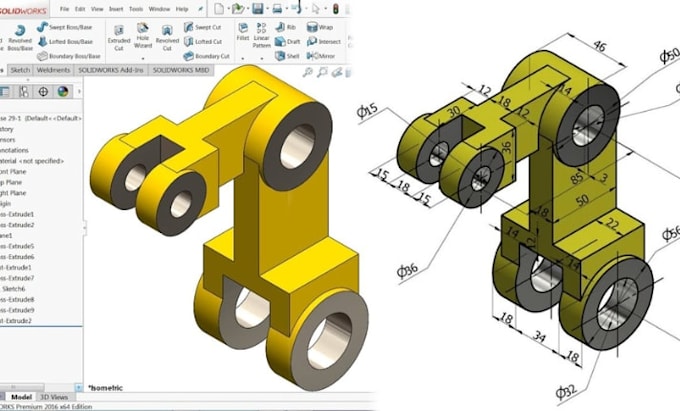Expand the New document dropdown arrow
This screenshot has height=411, width=680.
pyautogui.click(x=228, y=9)
